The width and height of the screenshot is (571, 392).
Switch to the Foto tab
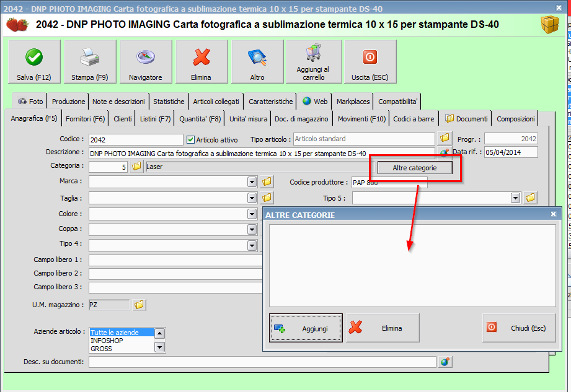click(30, 102)
